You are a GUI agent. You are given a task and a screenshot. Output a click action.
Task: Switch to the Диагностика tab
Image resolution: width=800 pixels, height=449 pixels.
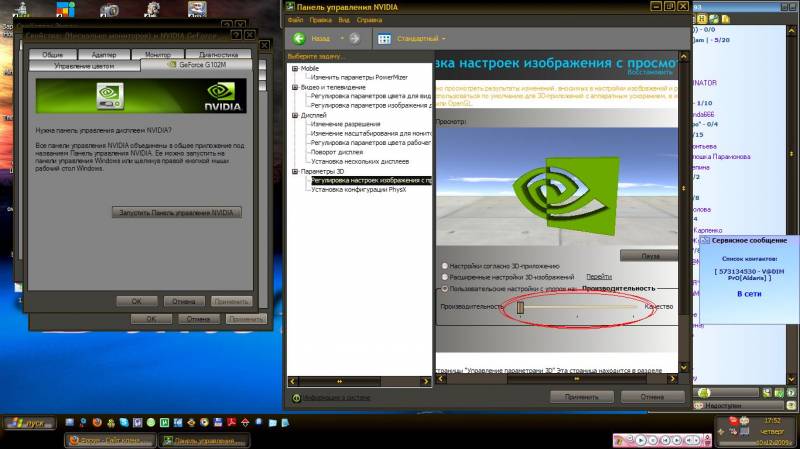coord(218,55)
